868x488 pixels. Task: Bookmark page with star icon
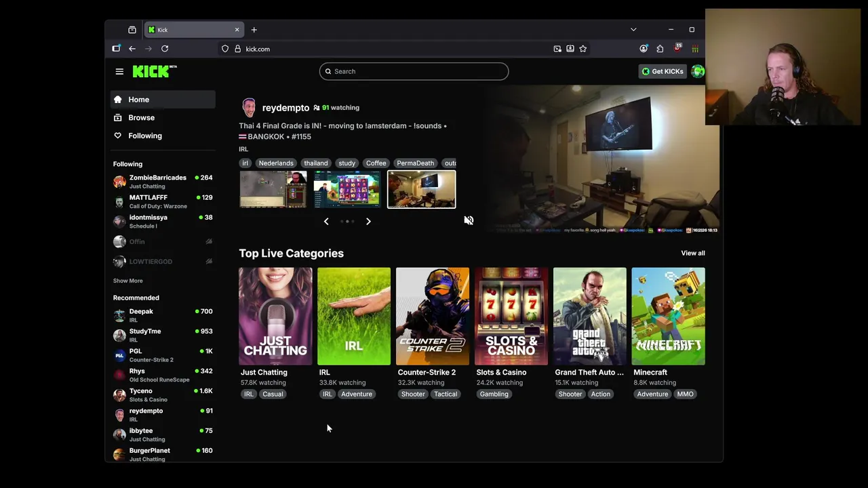click(583, 49)
